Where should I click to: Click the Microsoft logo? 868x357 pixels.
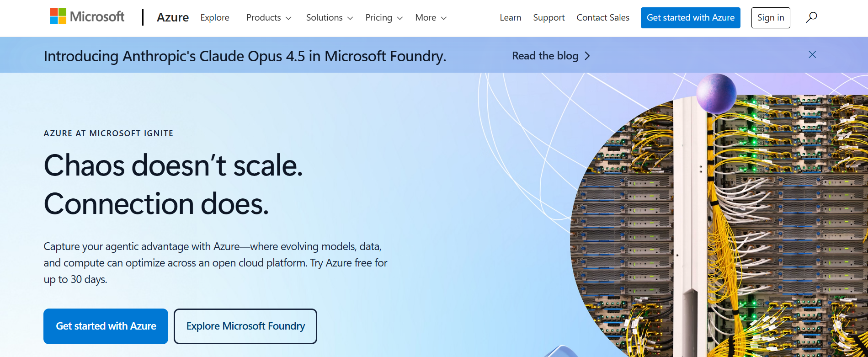click(87, 17)
